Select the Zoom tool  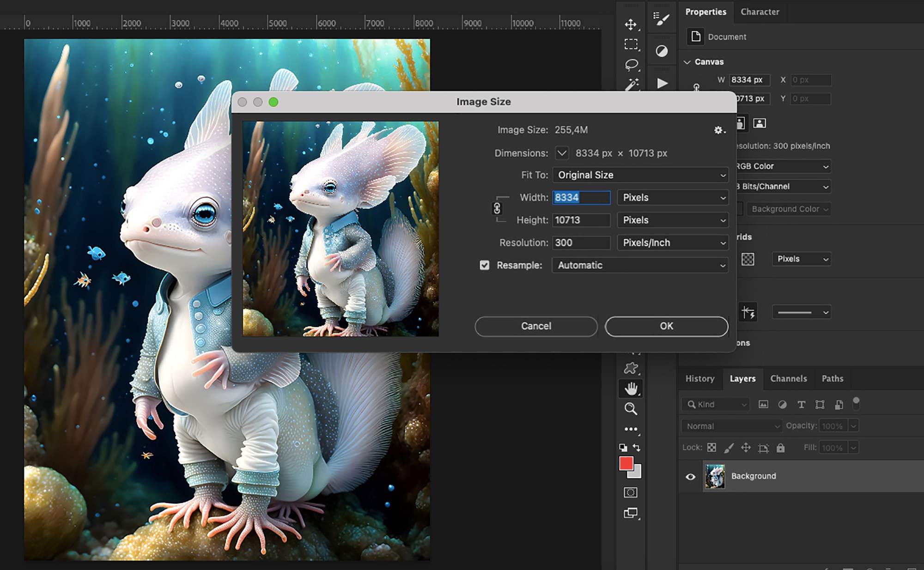pos(631,409)
